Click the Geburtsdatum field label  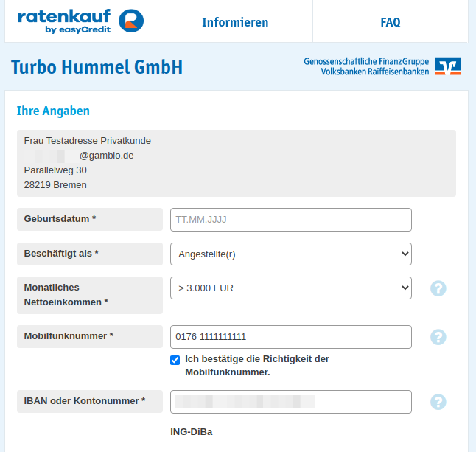pos(60,219)
